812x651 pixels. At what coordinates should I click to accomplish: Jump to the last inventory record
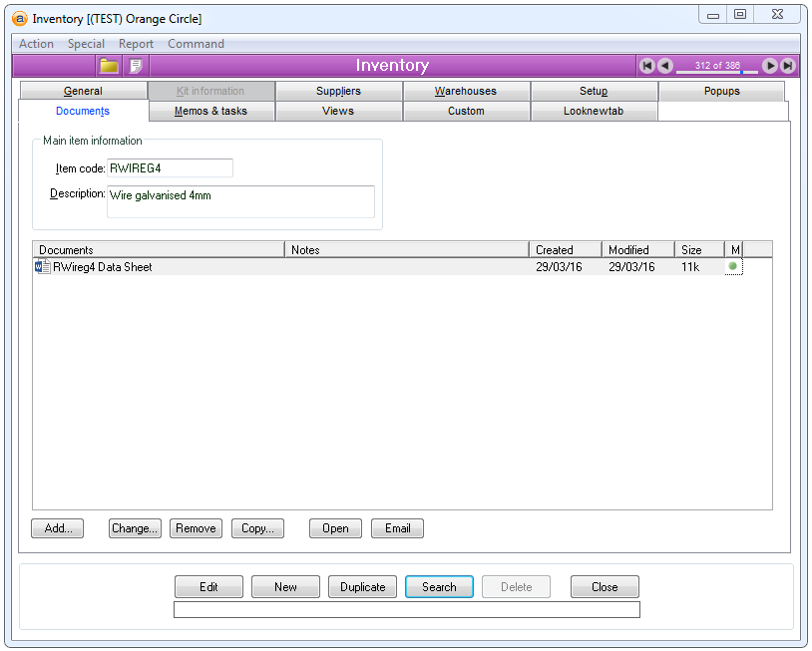[788, 66]
